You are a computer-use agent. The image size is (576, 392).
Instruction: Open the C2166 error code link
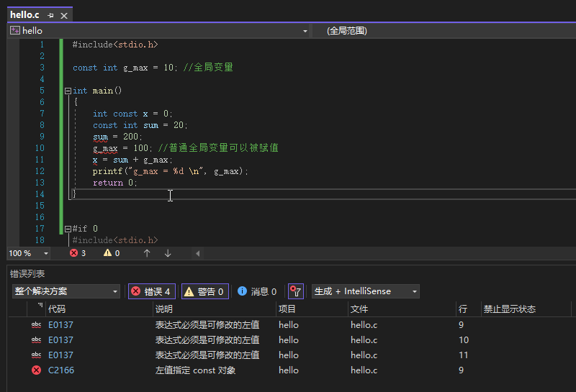coord(61,370)
